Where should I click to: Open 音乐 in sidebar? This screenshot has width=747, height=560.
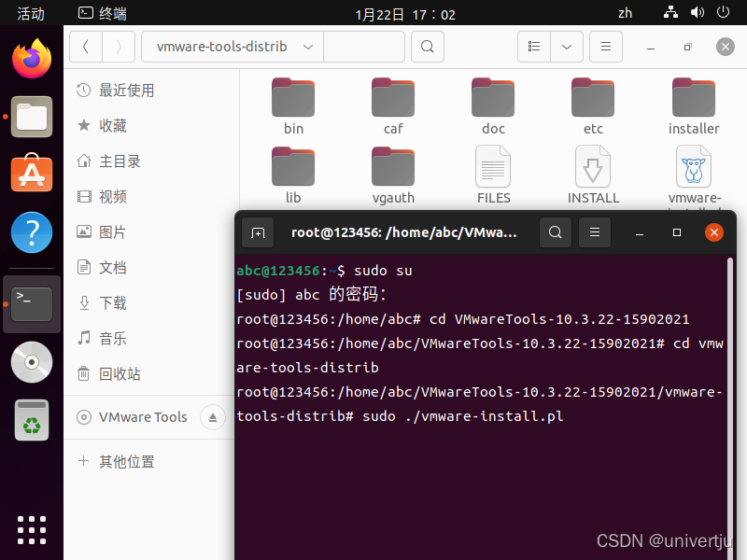click(x=150, y=338)
